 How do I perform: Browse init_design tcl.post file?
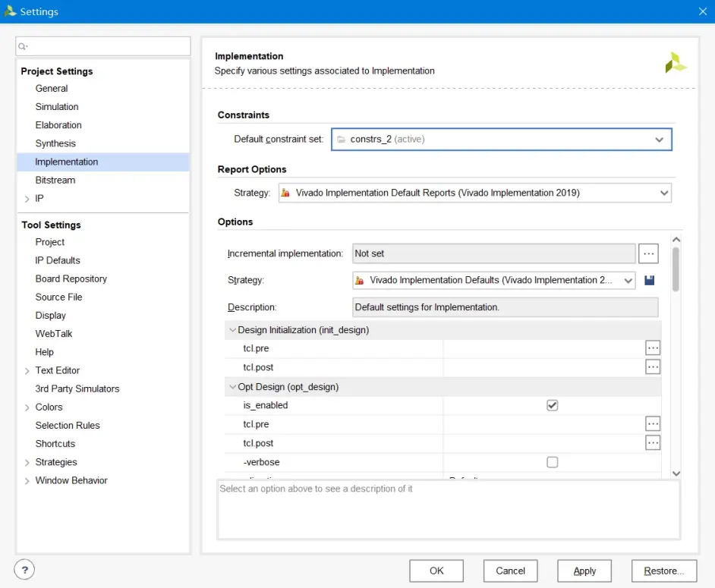pyautogui.click(x=653, y=367)
